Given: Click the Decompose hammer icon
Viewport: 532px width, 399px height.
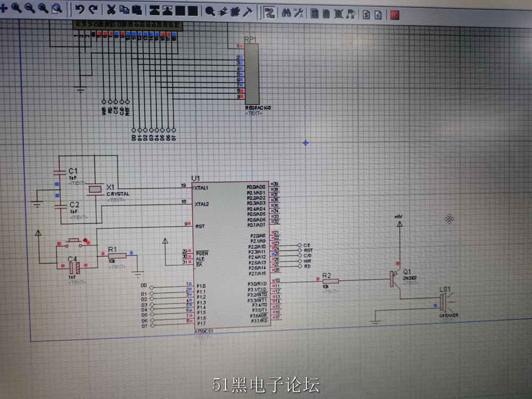Looking at the screenshot, I should click(x=248, y=12).
